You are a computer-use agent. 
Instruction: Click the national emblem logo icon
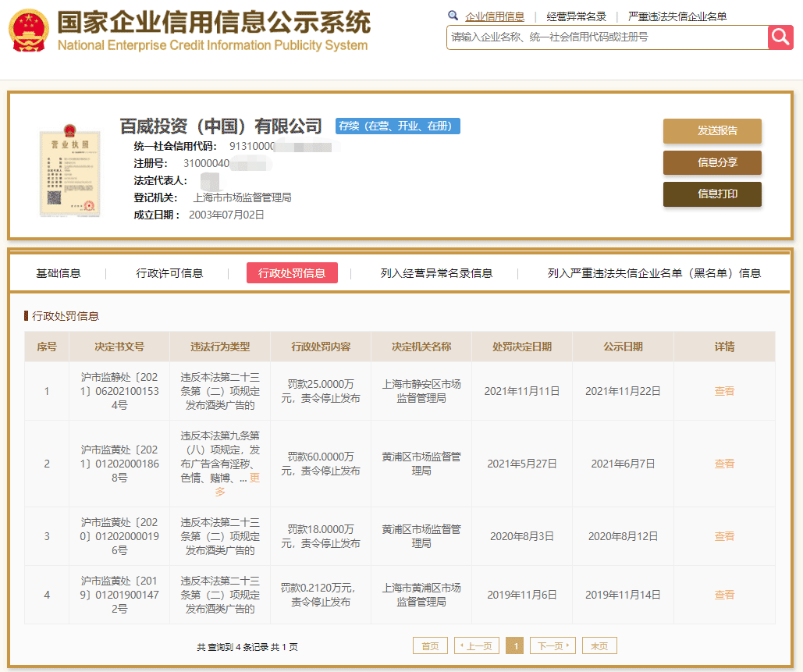[x=27, y=31]
